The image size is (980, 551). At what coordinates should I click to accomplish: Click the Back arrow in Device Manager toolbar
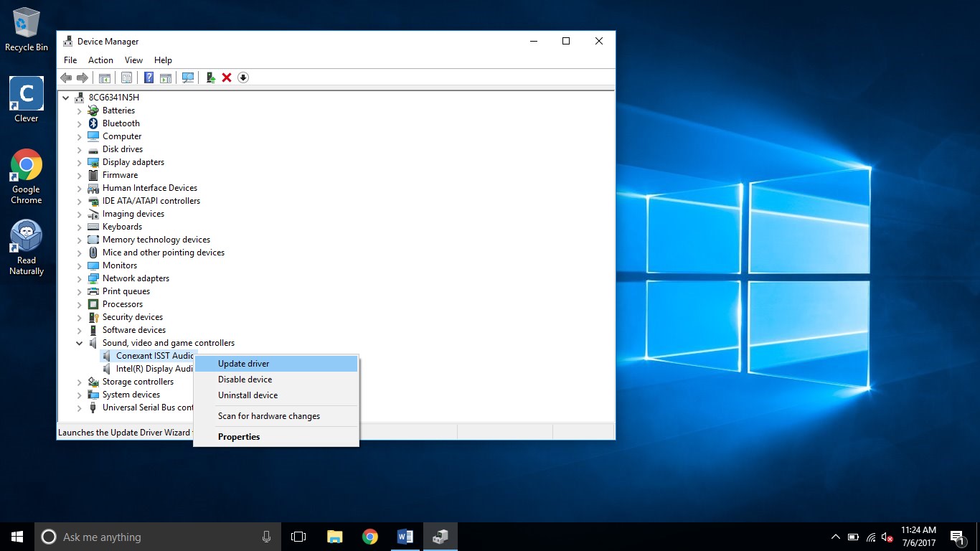[x=66, y=77]
